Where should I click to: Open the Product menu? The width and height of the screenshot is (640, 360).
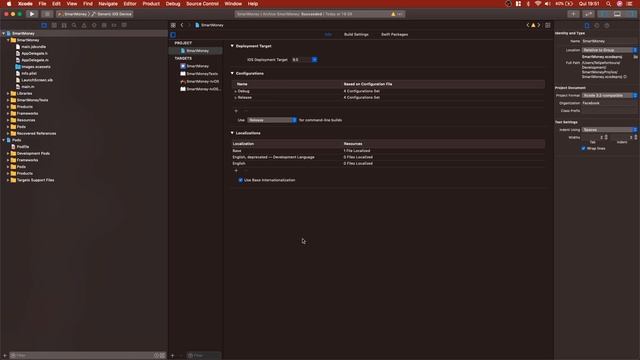coord(151,4)
